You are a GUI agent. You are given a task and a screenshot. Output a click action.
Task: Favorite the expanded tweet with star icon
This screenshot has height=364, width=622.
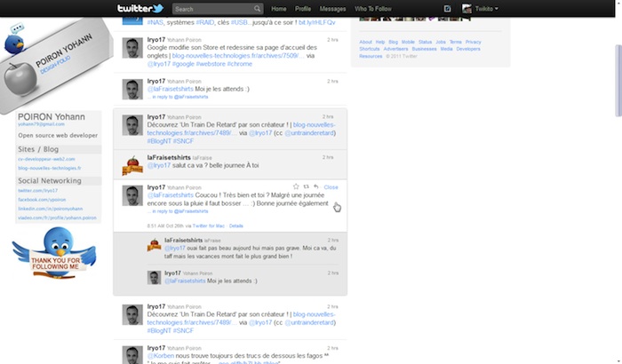[x=296, y=186]
